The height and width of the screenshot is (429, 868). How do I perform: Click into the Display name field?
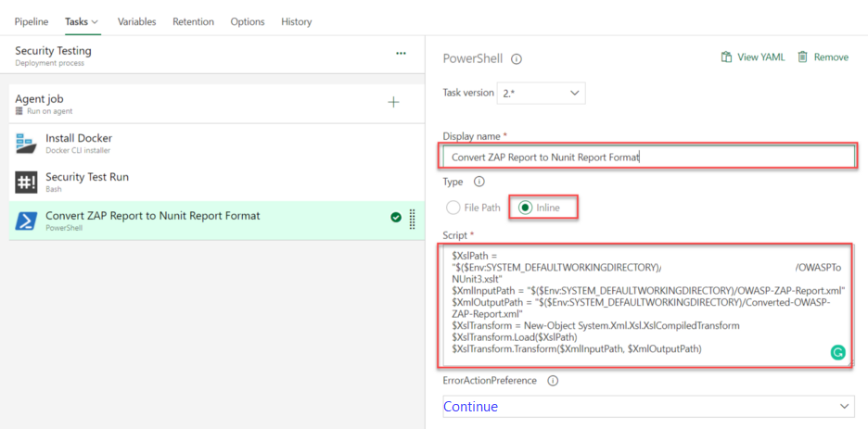coord(648,157)
